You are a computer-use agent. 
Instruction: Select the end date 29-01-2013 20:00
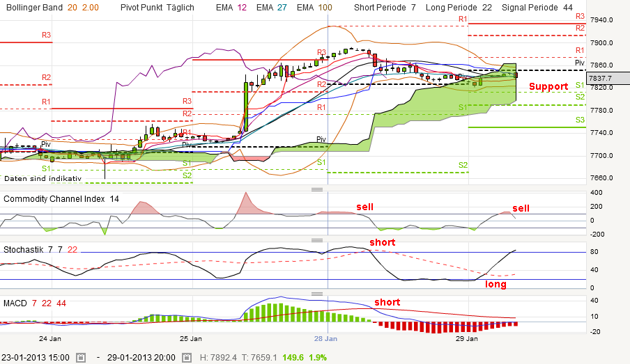141,357
